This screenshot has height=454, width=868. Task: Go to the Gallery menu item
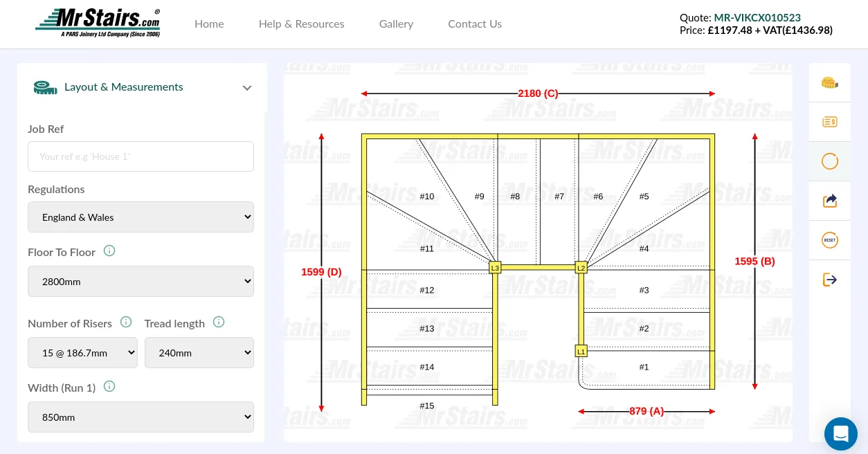click(396, 24)
